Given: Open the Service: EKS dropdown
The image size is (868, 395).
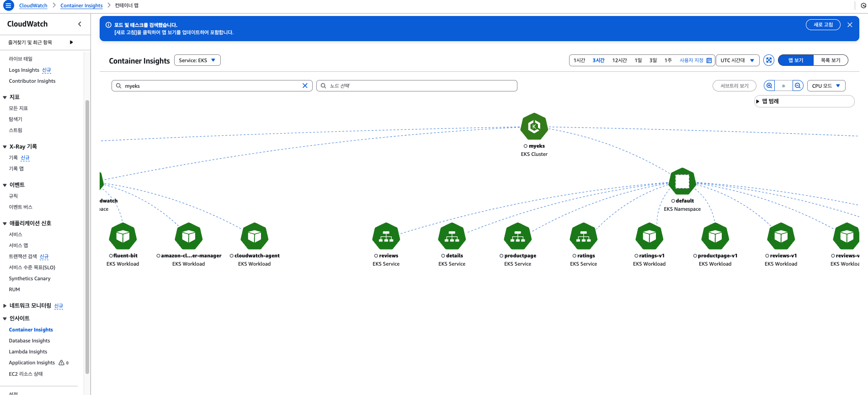Looking at the screenshot, I should tap(197, 60).
